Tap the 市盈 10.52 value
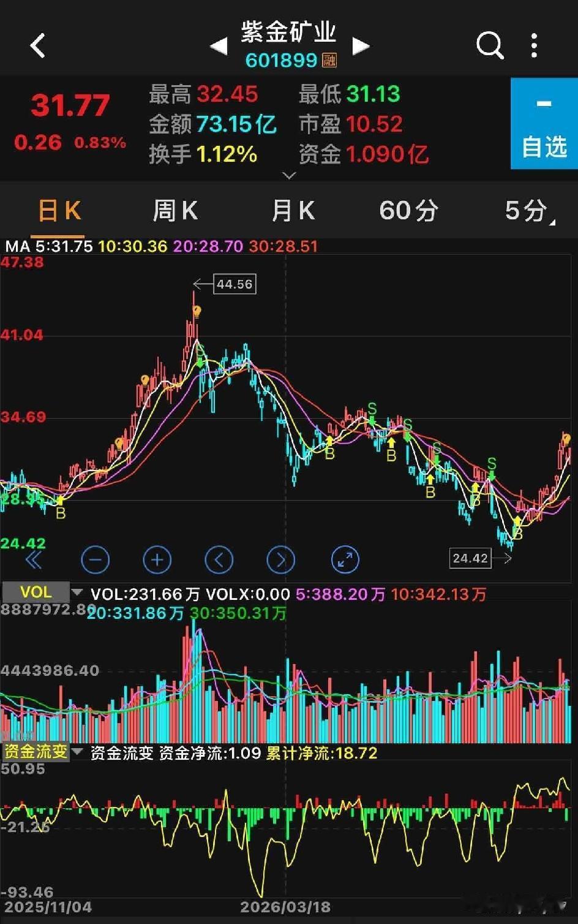The image size is (578, 924). 374,124
